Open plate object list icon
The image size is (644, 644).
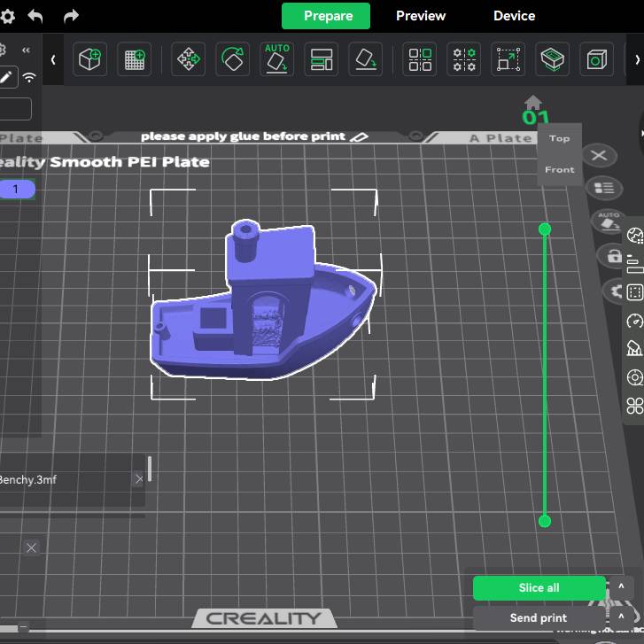(x=604, y=188)
